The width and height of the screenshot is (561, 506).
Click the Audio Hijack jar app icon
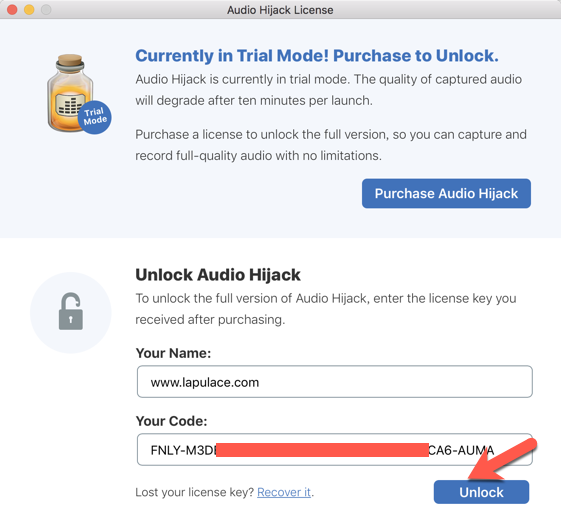pyautogui.click(x=70, y=93)
